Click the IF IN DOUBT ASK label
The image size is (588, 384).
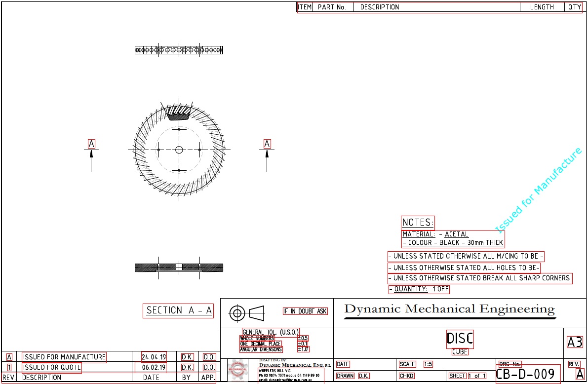click(305, 311)
